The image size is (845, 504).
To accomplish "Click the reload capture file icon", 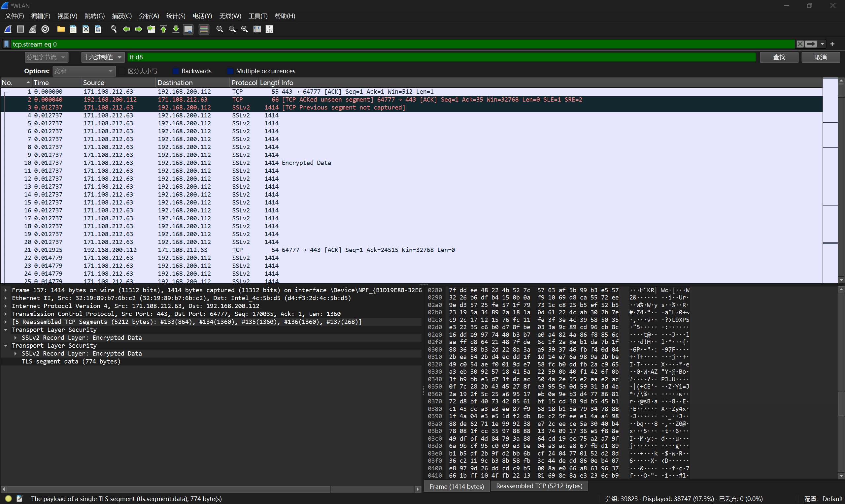I will [98, 29].
